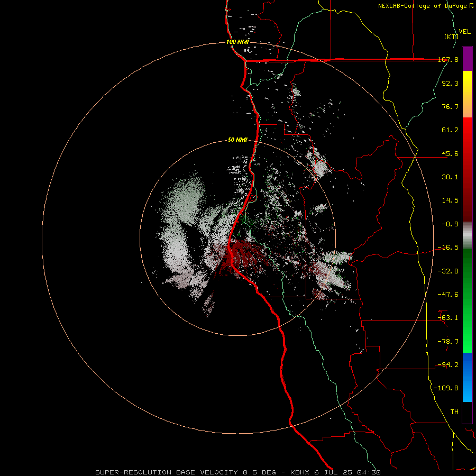Click the TH label at the scale bottom
The width and height of the screenshot is (476, 476).
454,412
